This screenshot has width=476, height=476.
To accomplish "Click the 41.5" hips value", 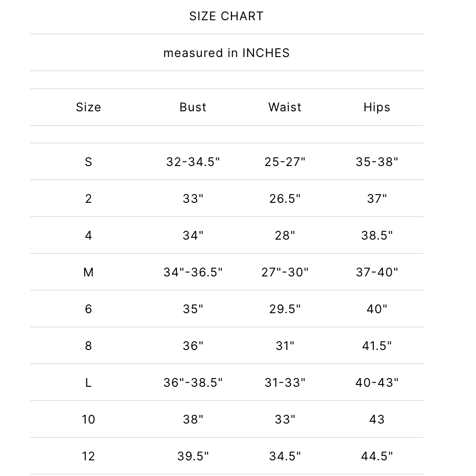I will click(377, 345).
